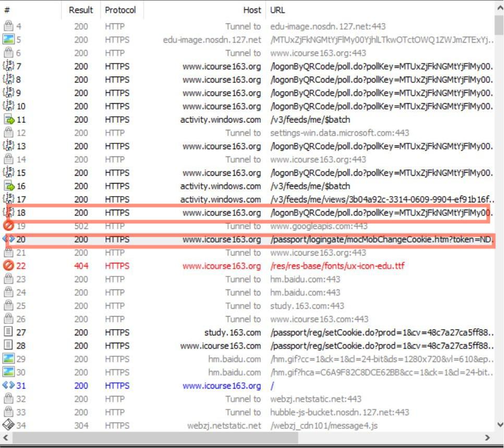Viewport: 504px width, 448px height.
Task: Click the image icon of session 5
Action: coord(8,39)
